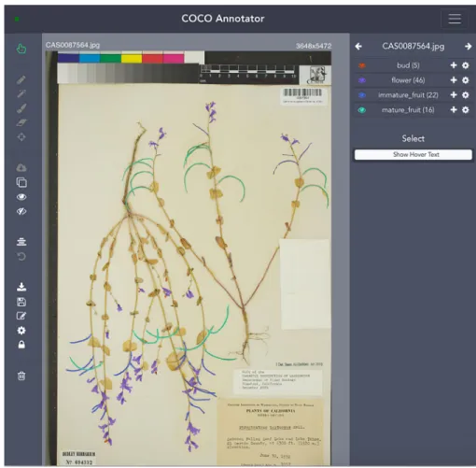The image size is (476, 468).
Task: Click the Show Hover Text button
Action: point(413,154)
